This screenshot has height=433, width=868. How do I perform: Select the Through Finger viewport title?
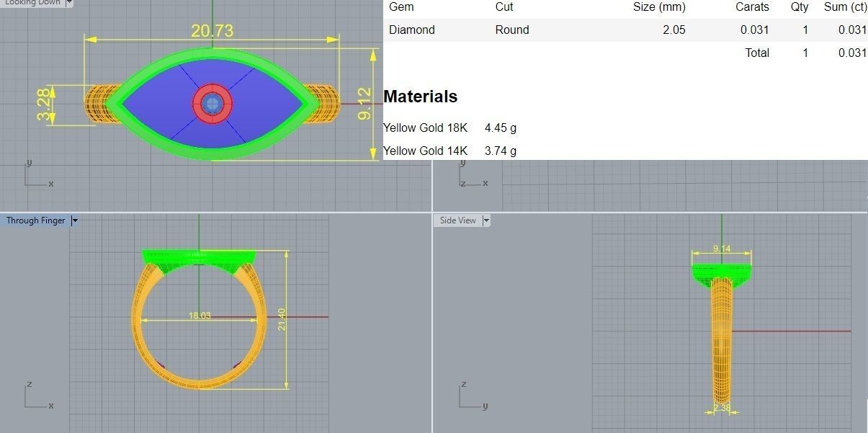(36, 220)
